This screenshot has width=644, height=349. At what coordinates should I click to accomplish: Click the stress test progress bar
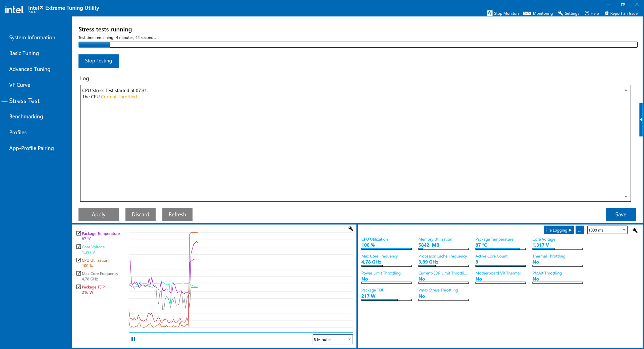pyautogui.click(x=358, y=45)
